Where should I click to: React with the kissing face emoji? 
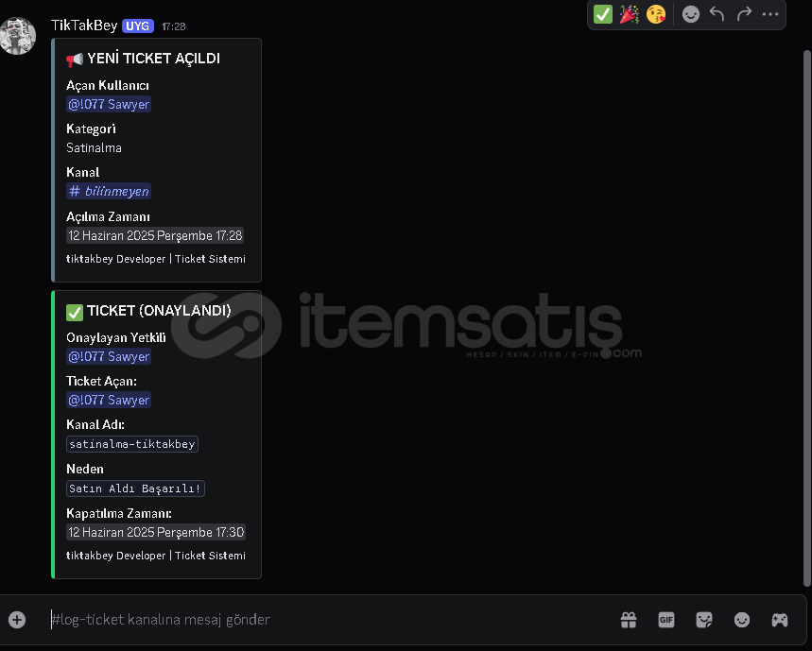point(656,14)
